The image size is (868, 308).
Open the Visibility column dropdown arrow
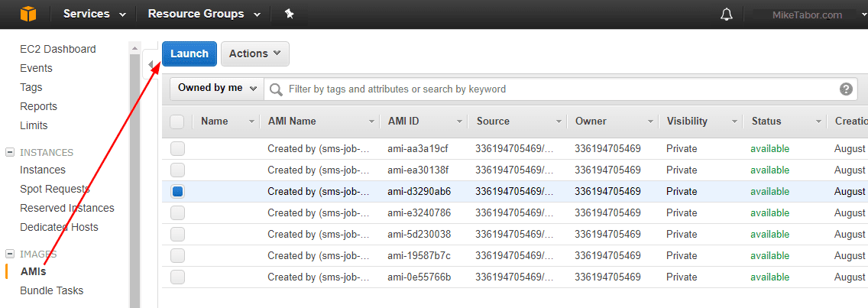pos(734,122)
